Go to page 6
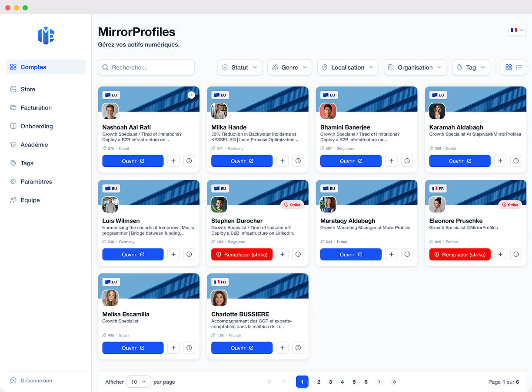The image size is (532, 392). 366,382
